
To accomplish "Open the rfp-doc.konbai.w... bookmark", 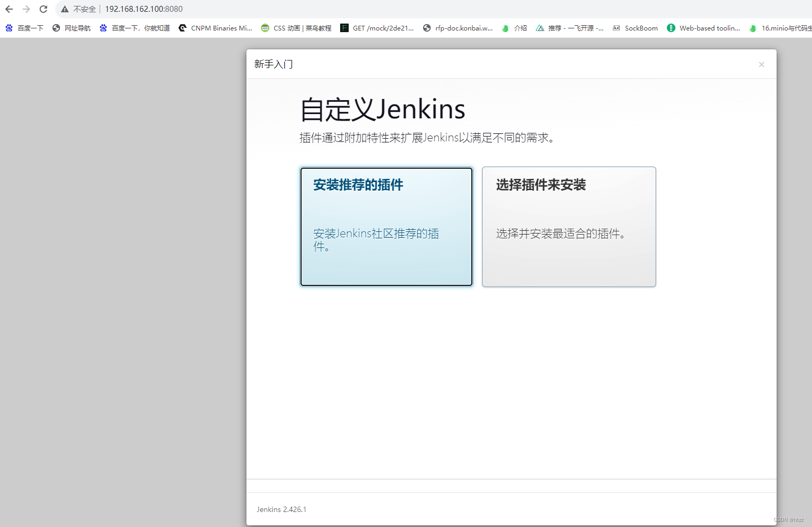I will pyautogui.click(x=458, y=28).
